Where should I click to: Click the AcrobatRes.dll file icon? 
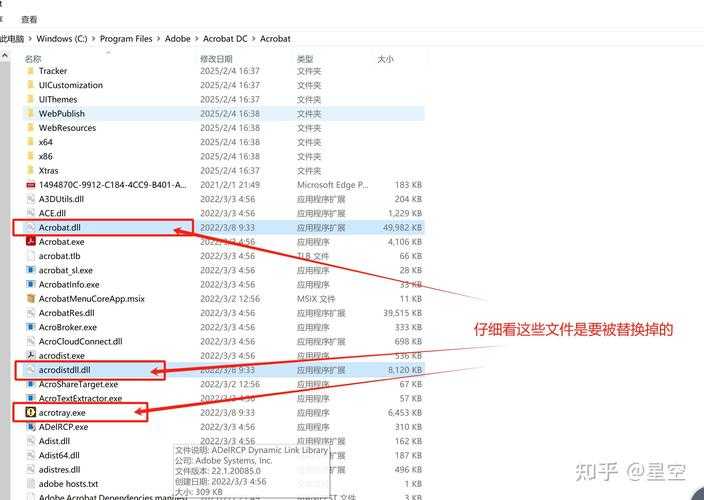[x=30, y=313]
